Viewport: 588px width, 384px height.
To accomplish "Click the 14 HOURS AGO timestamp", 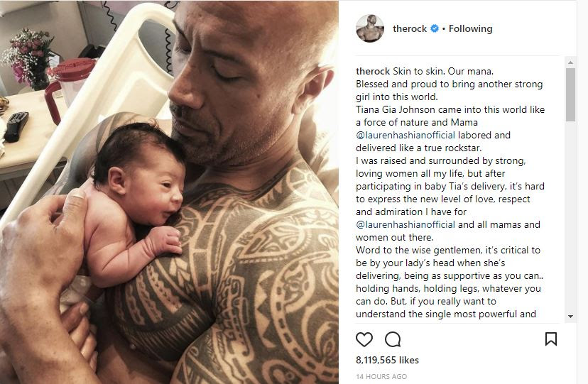I will (381, 376).
